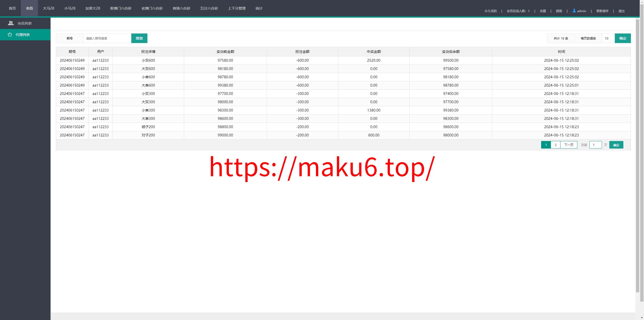Select the 大单300 bet cell
The height and width of the screenshot is (320, 644).
(x=148, y=119)
